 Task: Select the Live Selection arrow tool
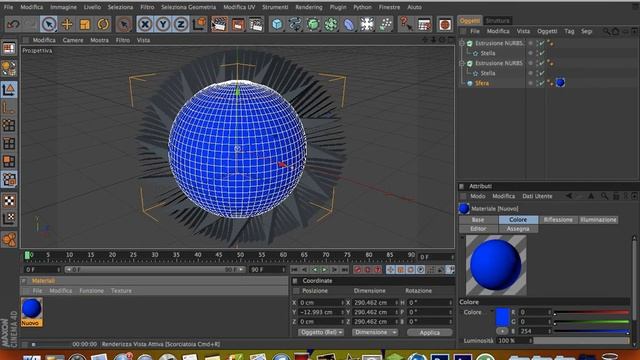point(49,24)
